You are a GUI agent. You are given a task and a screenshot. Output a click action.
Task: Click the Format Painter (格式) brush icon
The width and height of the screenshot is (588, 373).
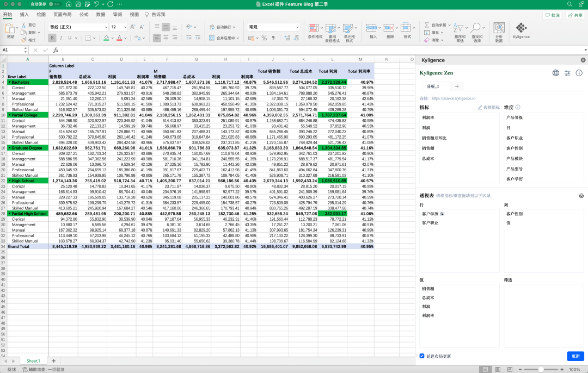pyautogui.click(x=23, y=40)
